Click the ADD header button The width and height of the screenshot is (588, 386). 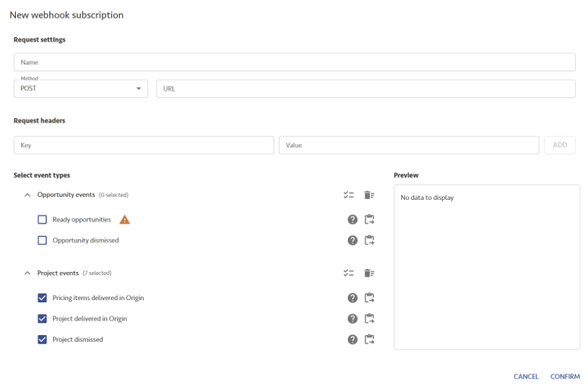(x=559, y=145)
